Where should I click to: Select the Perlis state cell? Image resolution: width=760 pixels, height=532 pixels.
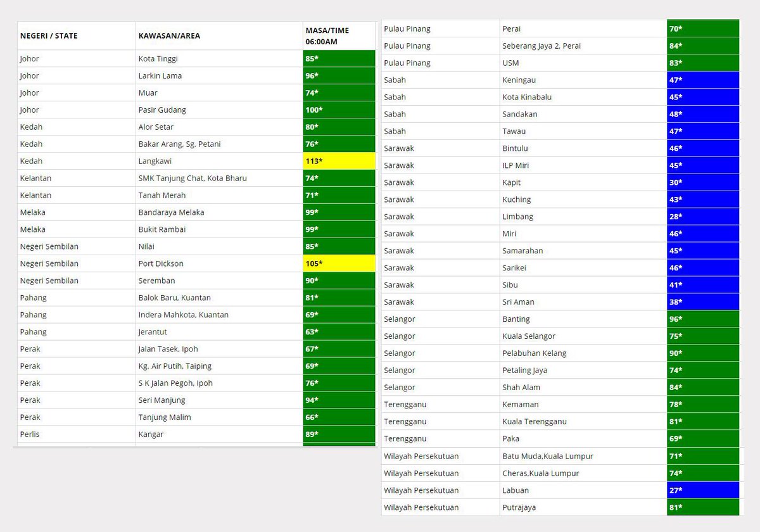tap(77, 435)
